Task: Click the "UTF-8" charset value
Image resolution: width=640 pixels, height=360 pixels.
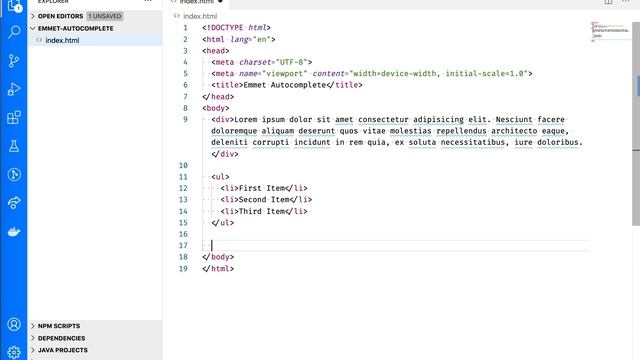Action: point(292,62)
